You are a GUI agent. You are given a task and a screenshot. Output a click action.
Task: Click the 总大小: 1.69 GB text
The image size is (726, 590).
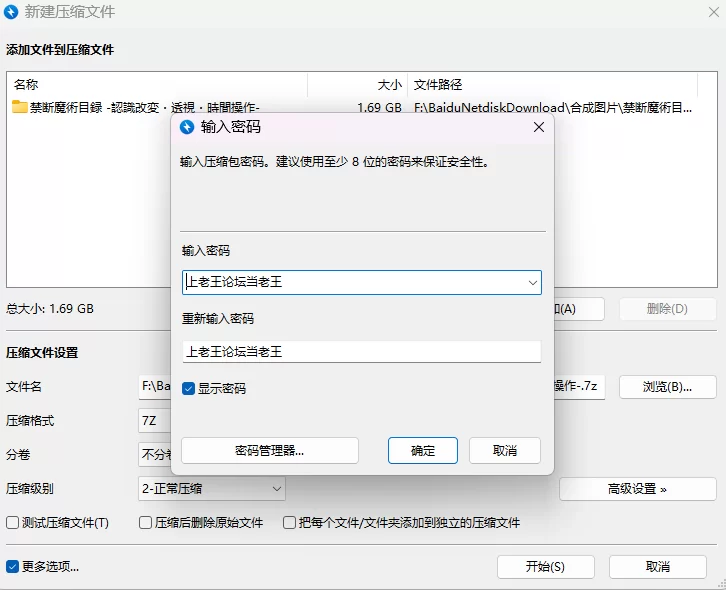50,309
